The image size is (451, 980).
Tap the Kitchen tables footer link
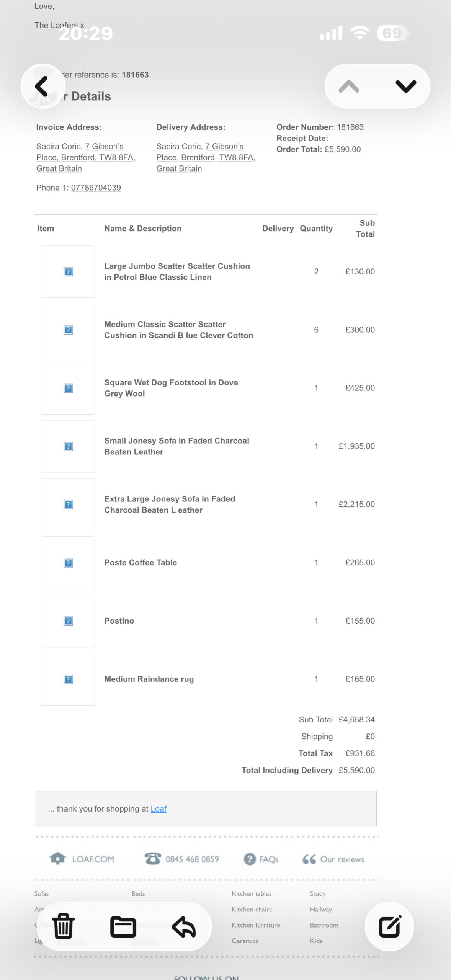click(x=252, y=893)
